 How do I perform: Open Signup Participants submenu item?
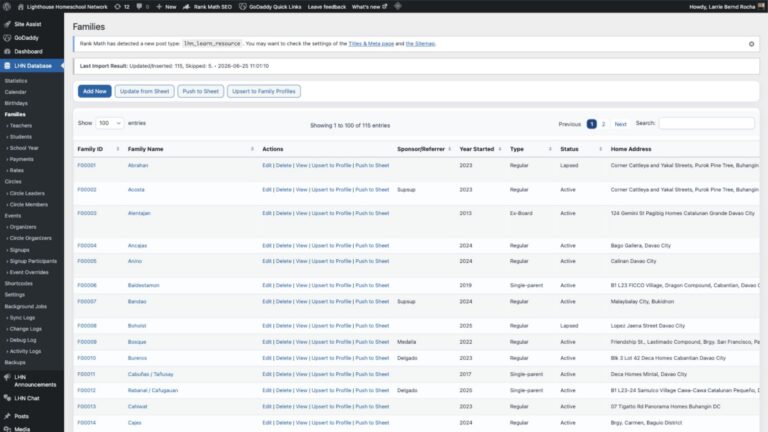tap(33, 261)
